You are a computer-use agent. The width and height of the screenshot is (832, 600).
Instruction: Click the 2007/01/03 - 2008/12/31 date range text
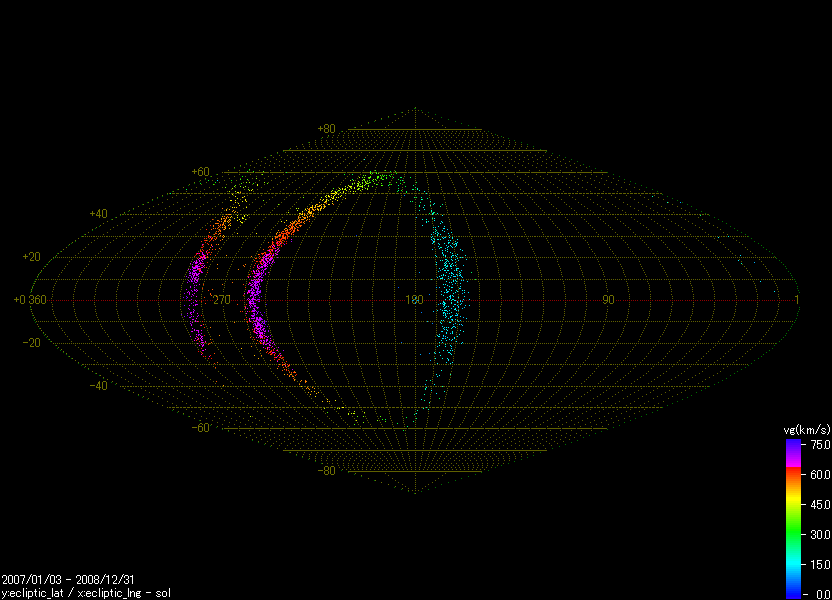click(59, 579)
